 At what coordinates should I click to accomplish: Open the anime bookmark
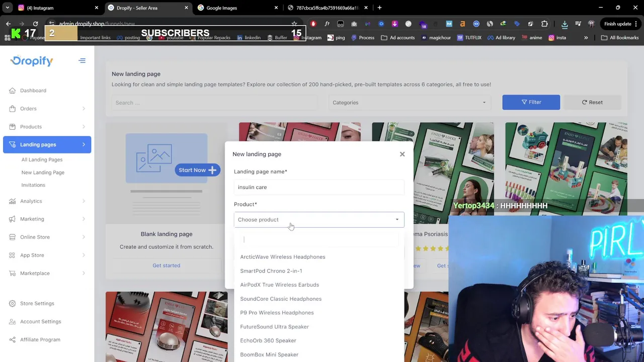click(x=532, y=38)
